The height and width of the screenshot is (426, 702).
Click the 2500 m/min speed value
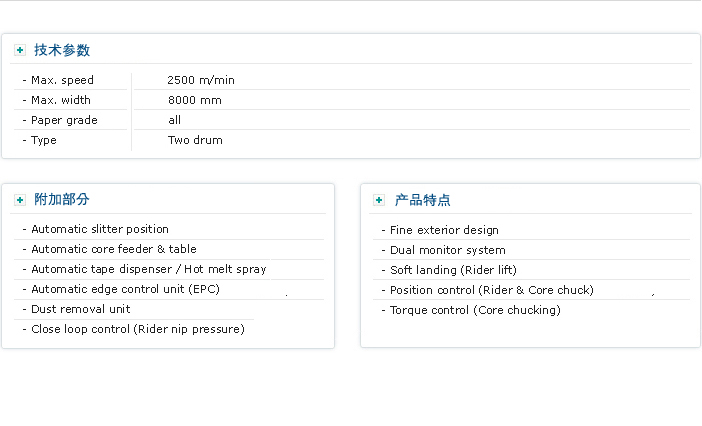click(201, 80)
